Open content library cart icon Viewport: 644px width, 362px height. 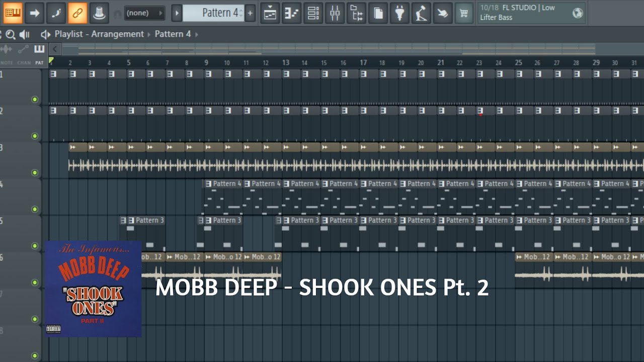(464, 13)
